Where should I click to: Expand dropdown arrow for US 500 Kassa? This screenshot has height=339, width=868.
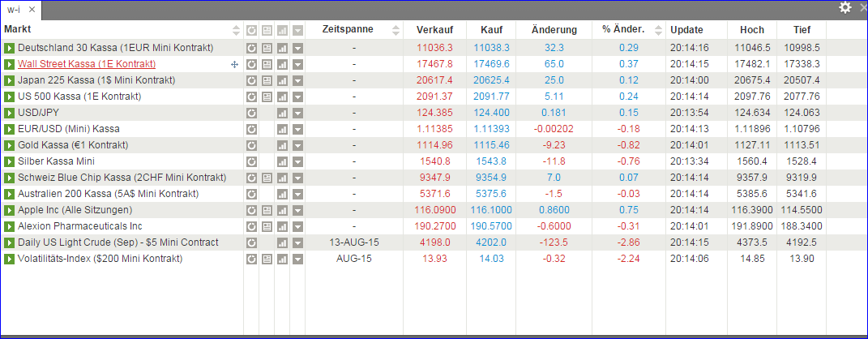(x=297, y=97)
